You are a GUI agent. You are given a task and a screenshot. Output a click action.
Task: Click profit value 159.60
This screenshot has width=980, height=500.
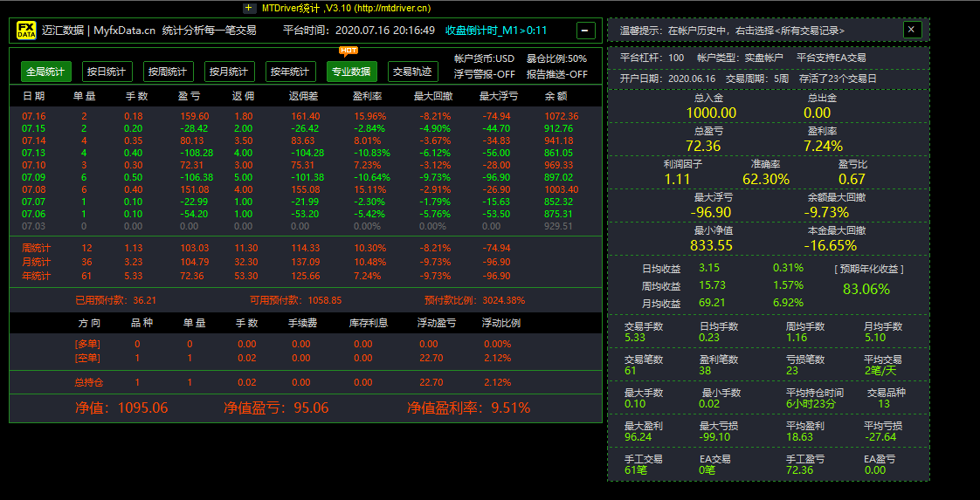[x=195, y=116]
